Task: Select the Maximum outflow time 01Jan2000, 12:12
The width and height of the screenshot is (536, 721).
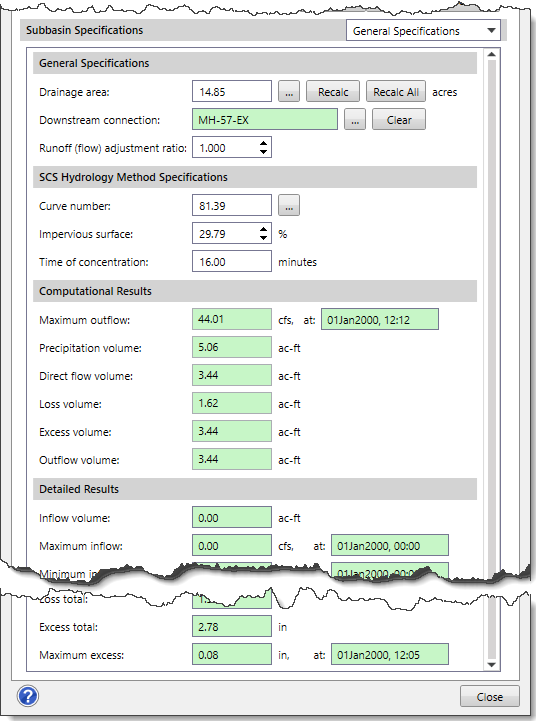Action: coord(380,319)
